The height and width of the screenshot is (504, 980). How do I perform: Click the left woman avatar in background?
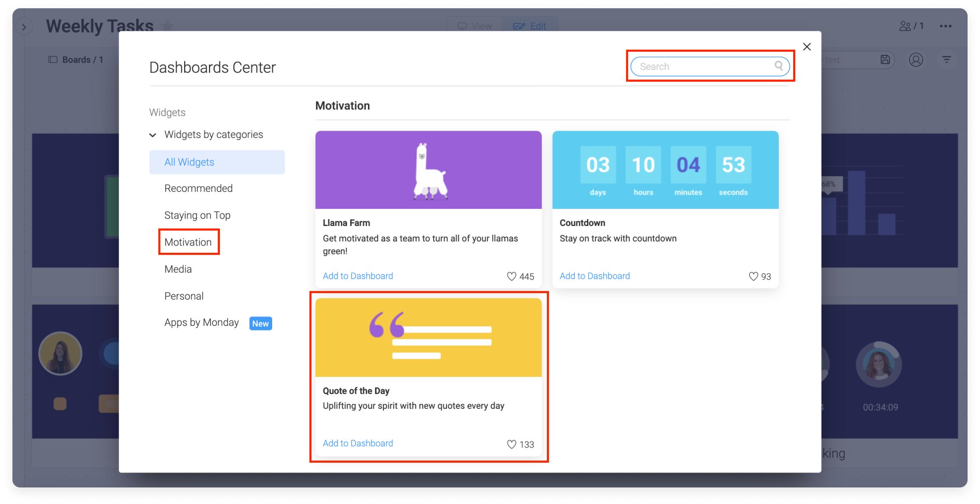click(61, 354)
